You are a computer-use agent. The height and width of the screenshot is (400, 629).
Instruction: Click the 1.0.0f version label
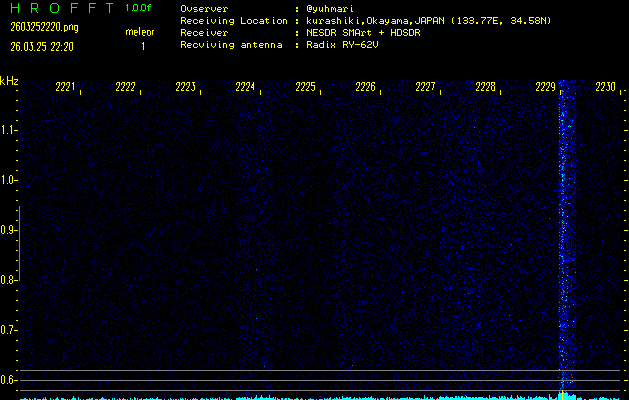click(x=139, y=8)
